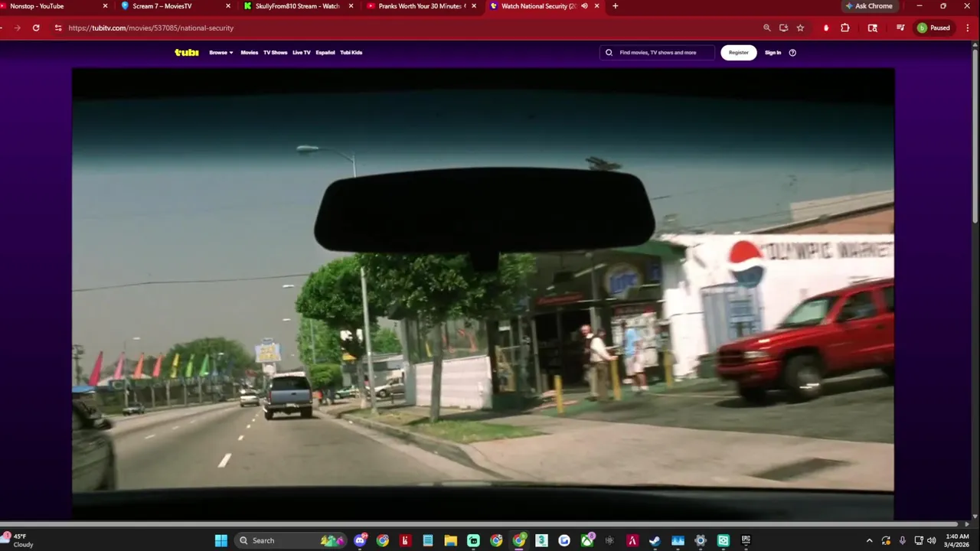Image resolution: width=980 pixels, height=551 pixels.
Task: Click the tubitv.com address bar URL
Action: pos(151,28)
